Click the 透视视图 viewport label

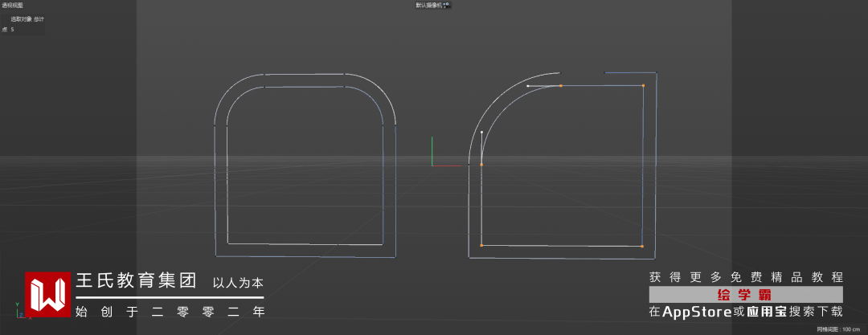tap(12, 5)
